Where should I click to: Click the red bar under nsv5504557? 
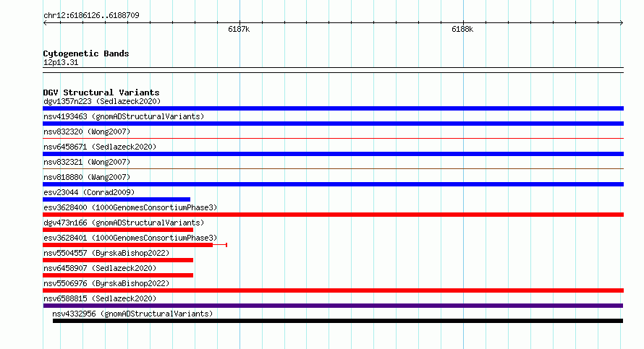click(x=118, y=260)
